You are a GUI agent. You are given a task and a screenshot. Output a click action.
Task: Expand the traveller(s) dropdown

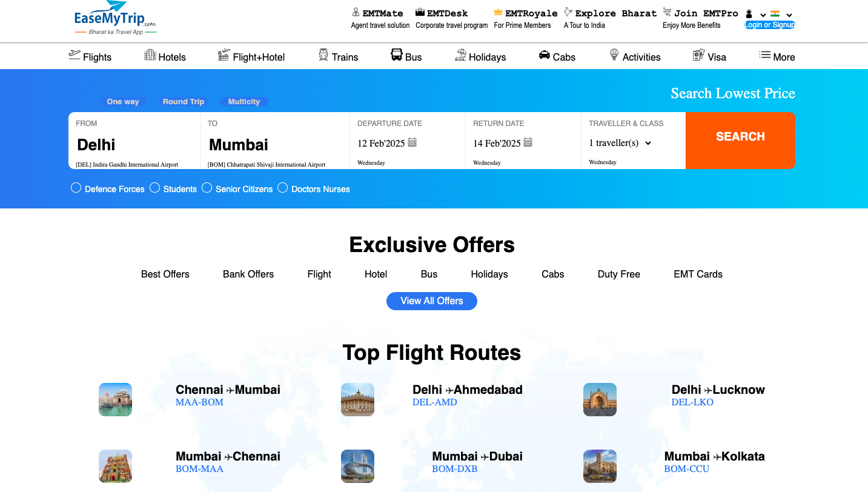(x=620, y=143)
